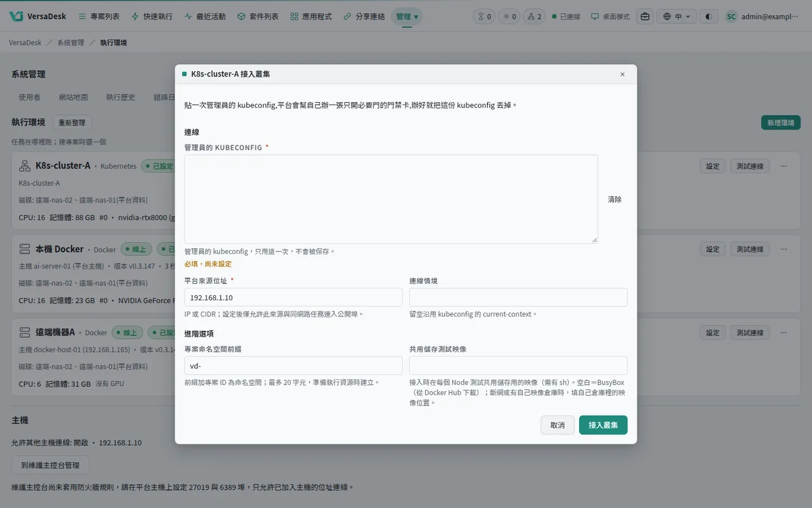Click 到維護主控台管理 button
The height and width of the screenshot is (508, 812).
pos(50,465)
